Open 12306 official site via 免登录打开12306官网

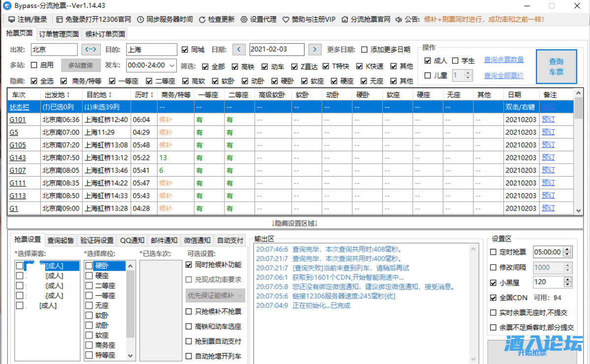[x=60, y=20]
